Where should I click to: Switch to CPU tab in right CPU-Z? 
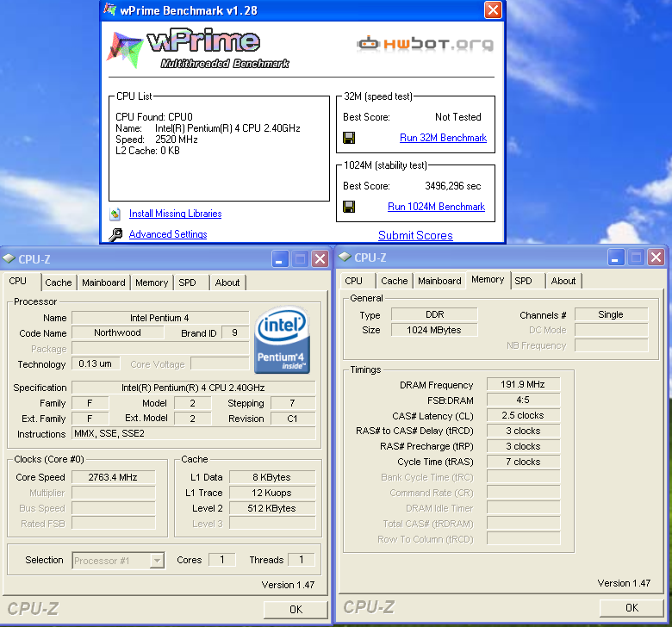(354, 281)
